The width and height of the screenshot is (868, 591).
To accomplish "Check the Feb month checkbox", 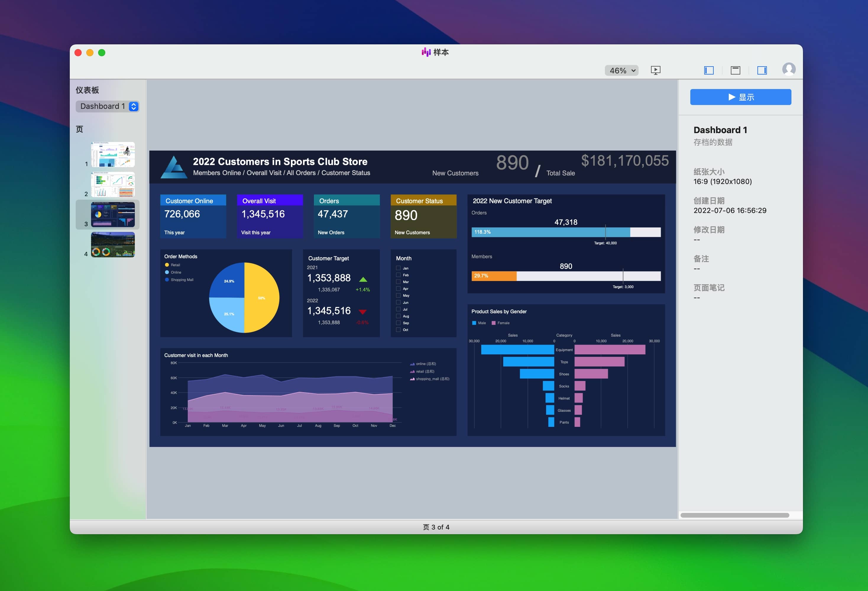I will (x=399, y=275).
